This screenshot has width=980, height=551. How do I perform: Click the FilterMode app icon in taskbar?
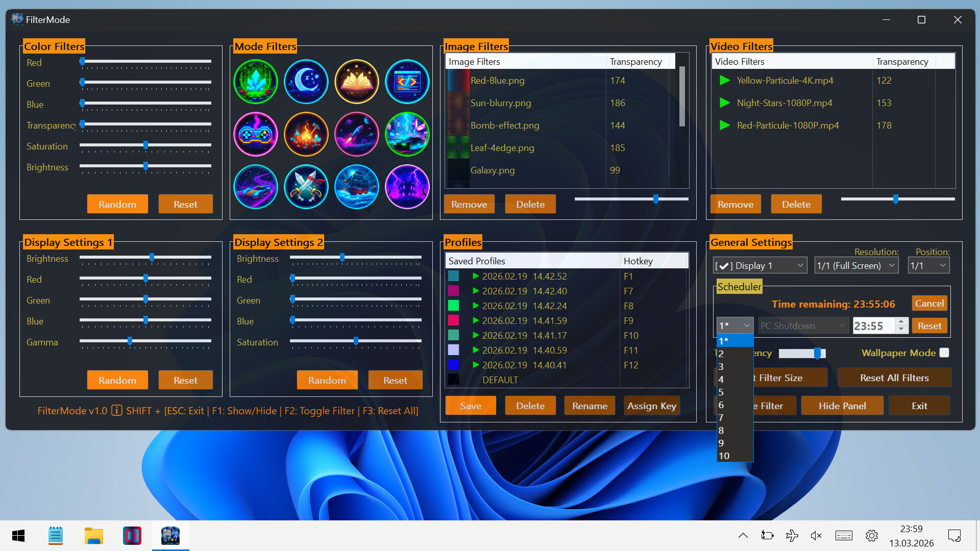[x=170, y=535]
